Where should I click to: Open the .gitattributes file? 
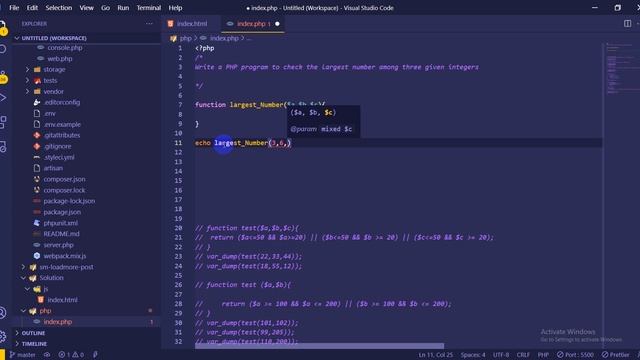click(x=62, y=136)
